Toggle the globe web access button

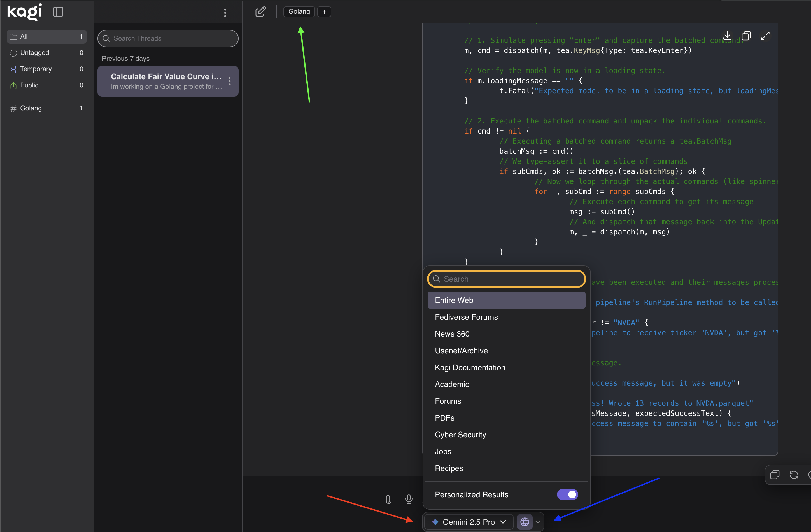(x=525, y=522)
